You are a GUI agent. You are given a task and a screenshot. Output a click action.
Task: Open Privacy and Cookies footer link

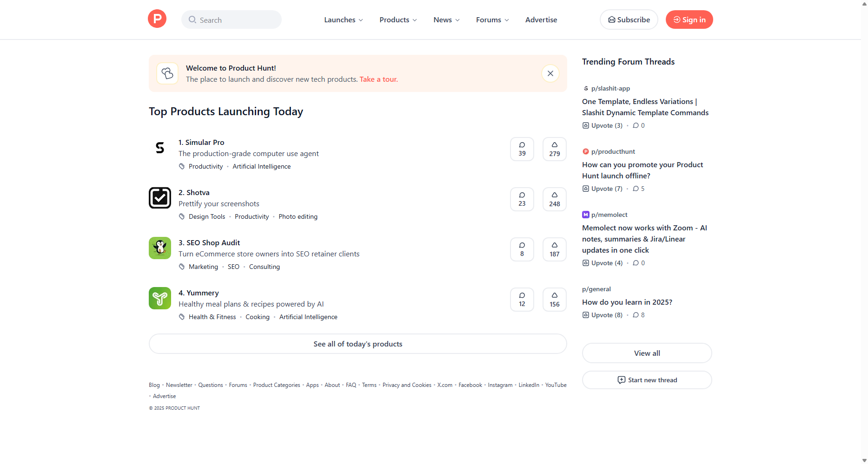407,385
